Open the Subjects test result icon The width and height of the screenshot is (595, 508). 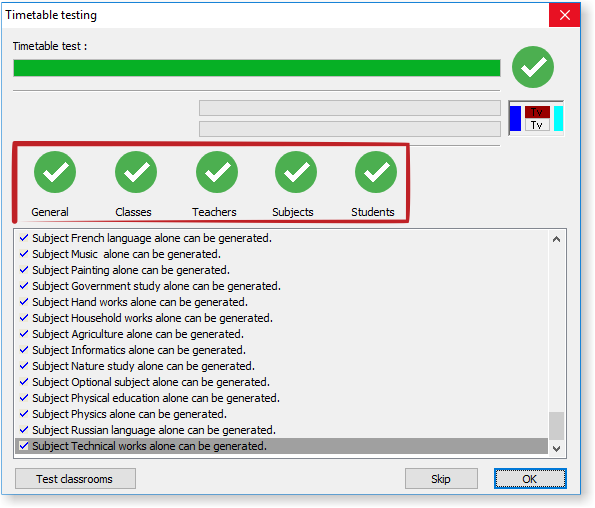coord(296,172)
